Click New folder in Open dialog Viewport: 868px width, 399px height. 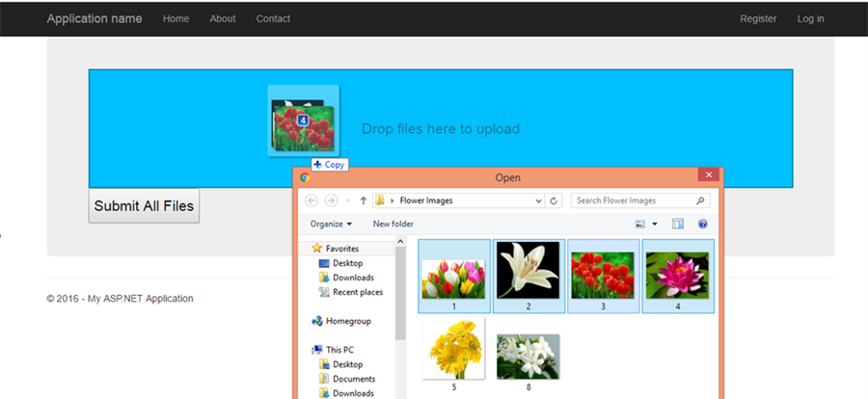click(x=393, y=225)
